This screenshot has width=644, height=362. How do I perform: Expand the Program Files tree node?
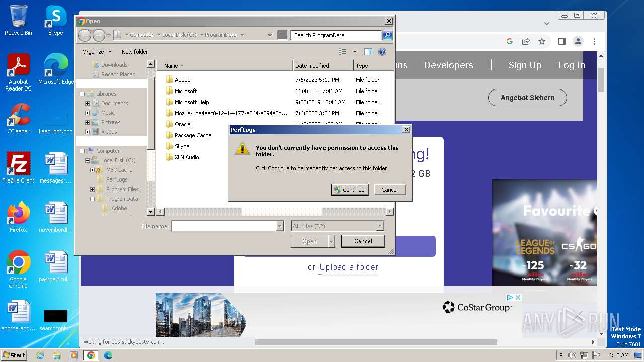point(92,189)
